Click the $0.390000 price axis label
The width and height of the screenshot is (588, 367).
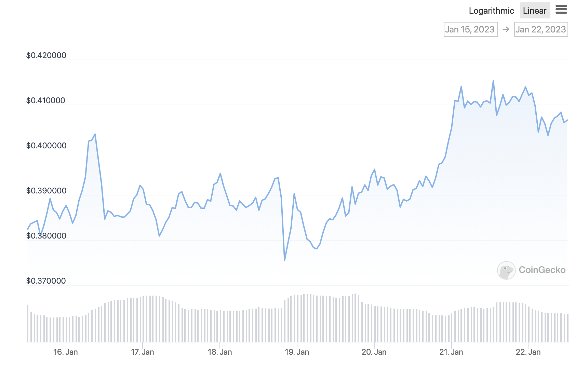pyautogui.click(x=46, y=190)
